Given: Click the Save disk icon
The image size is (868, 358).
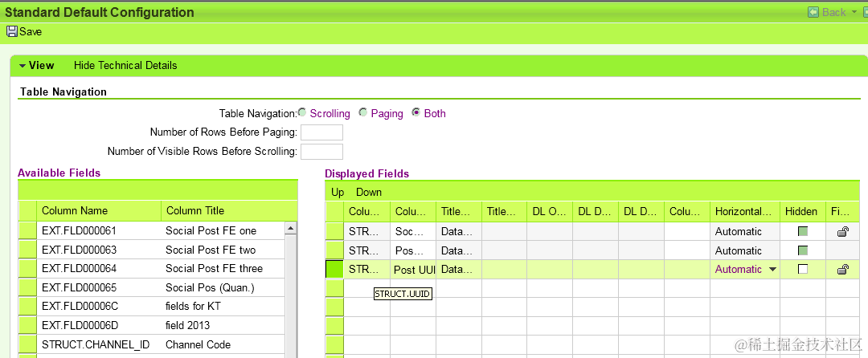Looking at the screenshot, I should 11,31.
